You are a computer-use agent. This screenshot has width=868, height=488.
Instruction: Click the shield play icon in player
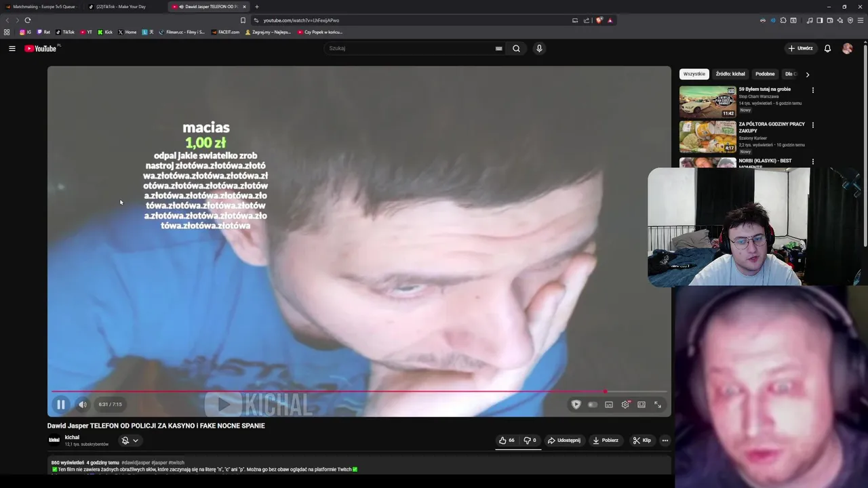pyautogui.click(x=576, y=405)
